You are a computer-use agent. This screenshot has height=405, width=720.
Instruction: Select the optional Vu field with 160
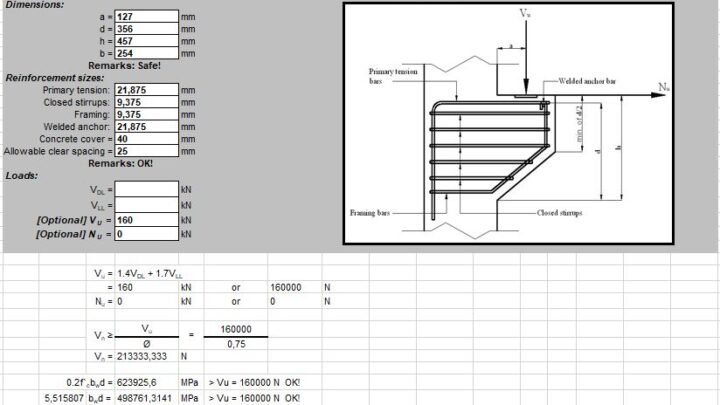146,220
